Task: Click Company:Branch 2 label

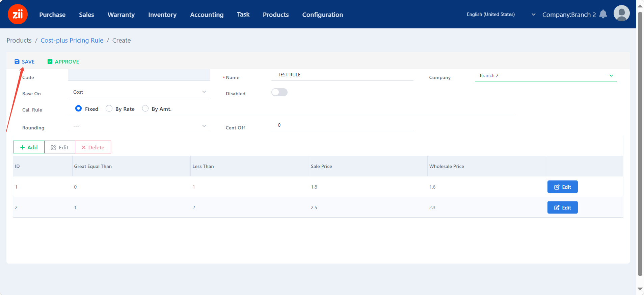Action: point(569,15)
